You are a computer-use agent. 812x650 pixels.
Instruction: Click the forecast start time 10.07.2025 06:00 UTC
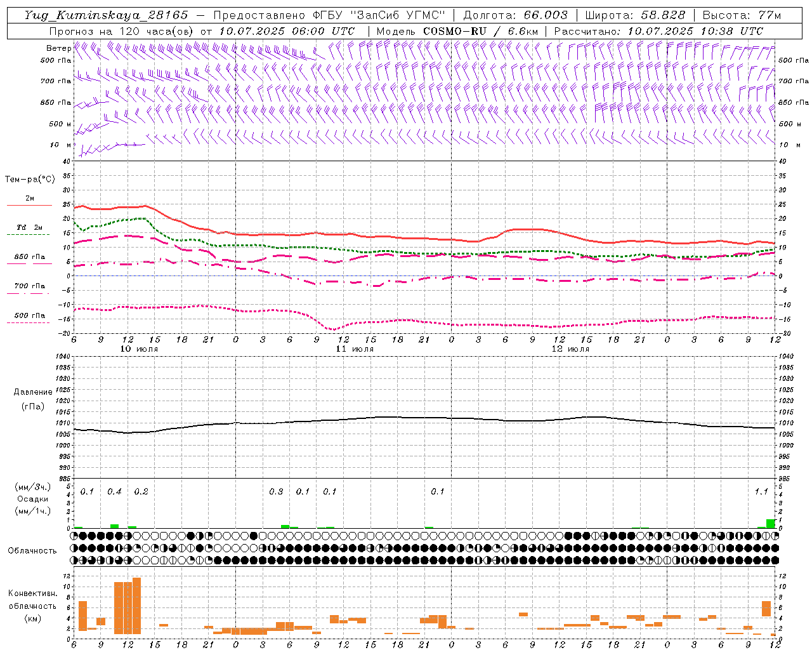tap(287, 31)
